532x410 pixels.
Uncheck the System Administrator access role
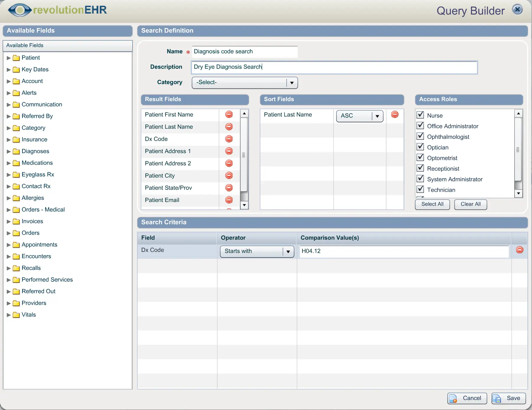pyautogui.click(x=420, y=178)
